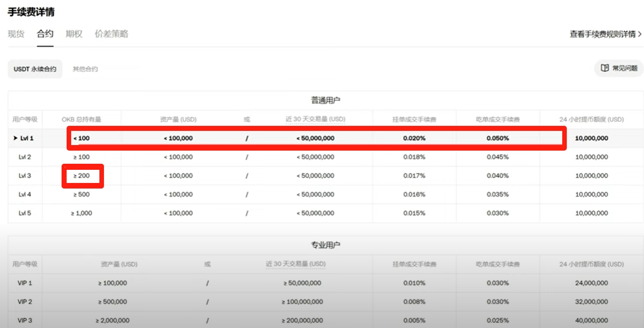The width and height of the screenshot is (644, 328).
Task: Click the 手续费详情 page title
Action: (31, 12)
